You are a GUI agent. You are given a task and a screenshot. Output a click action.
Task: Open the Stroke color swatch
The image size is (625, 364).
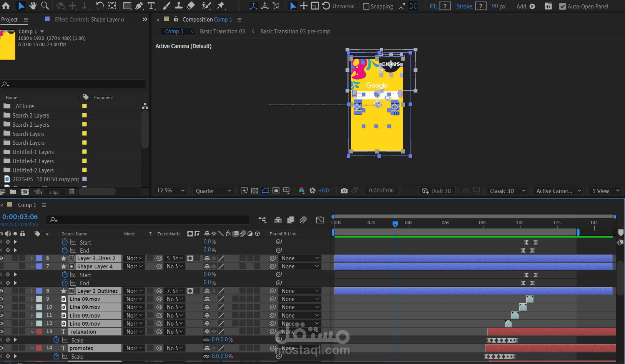[481, 6]
